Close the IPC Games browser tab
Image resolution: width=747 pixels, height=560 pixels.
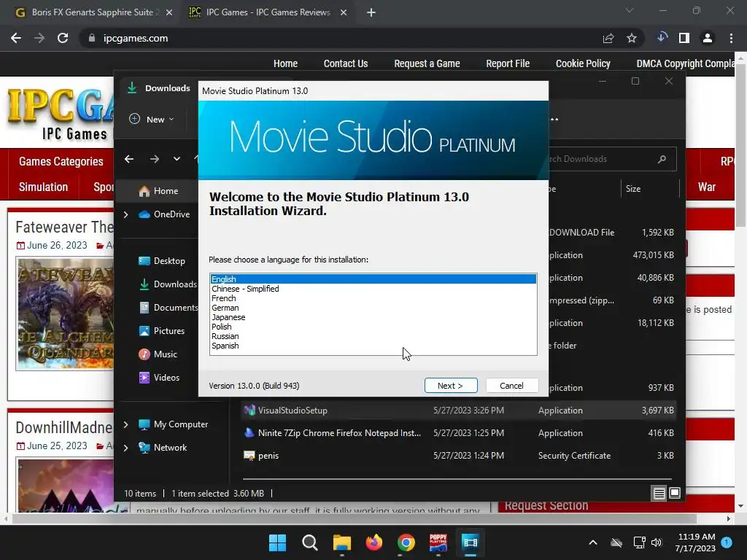pyautogui.click(x=344, y=12)
